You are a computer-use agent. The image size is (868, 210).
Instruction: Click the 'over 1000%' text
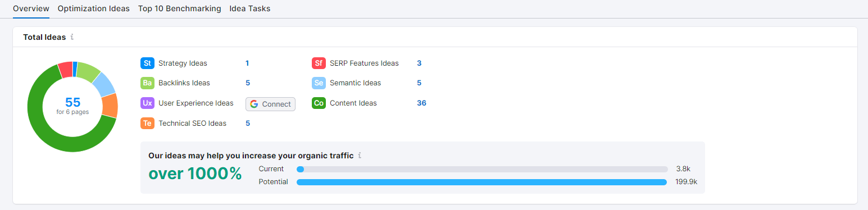pos(195,174)
